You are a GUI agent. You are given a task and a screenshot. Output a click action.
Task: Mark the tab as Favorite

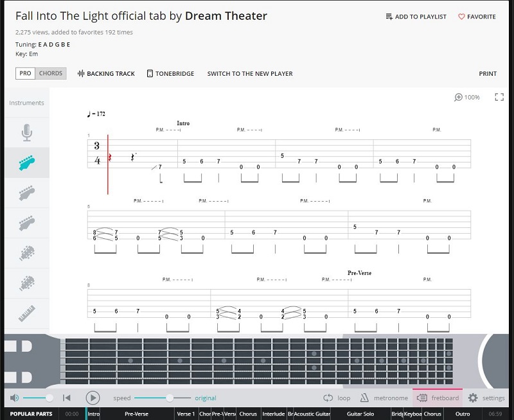coord(477,17)
